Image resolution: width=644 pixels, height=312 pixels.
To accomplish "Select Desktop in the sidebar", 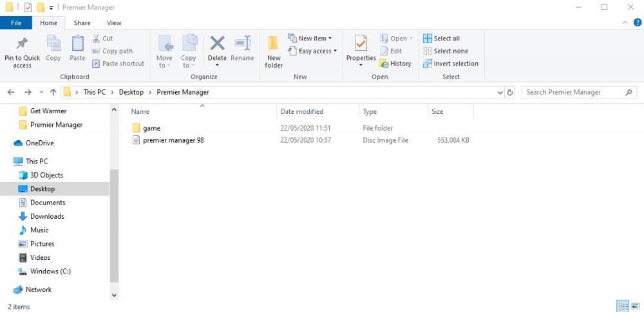I will click(x=55, y=189).
